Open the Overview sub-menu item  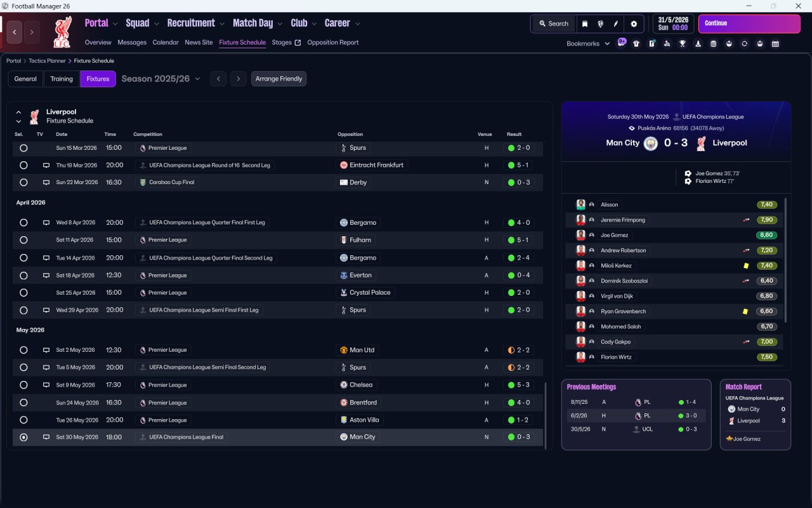coord(98,43)
